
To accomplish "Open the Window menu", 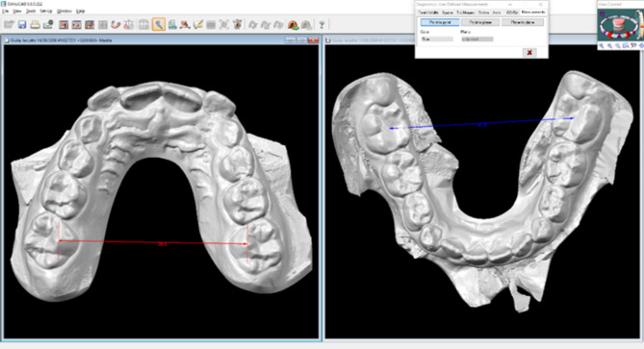I will 64,12.
